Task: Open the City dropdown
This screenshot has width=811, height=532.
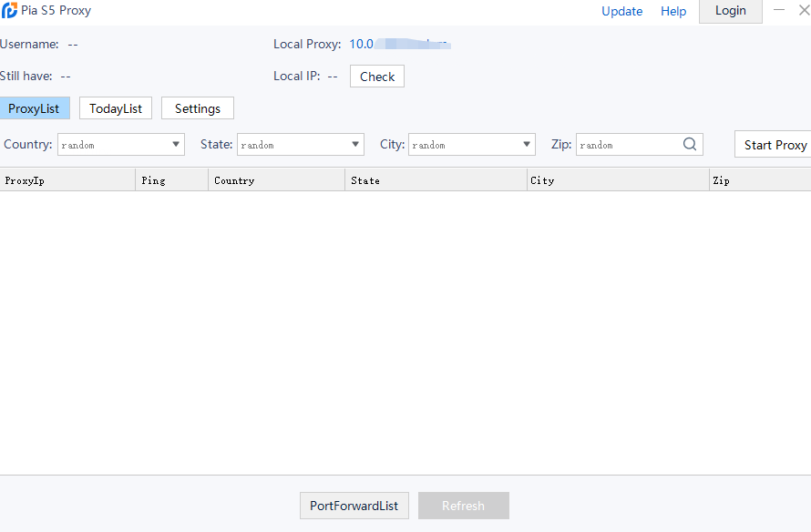Action: [472, 144]
